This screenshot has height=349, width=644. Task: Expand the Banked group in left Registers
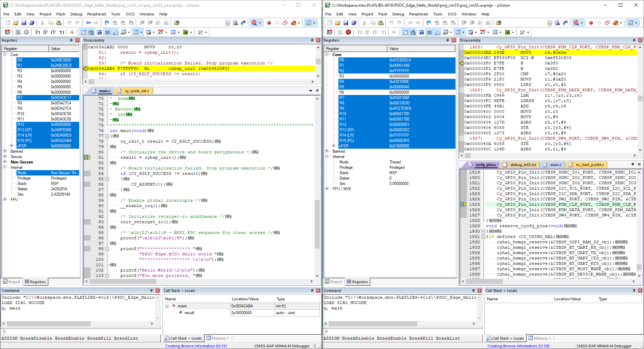point(5,151)
